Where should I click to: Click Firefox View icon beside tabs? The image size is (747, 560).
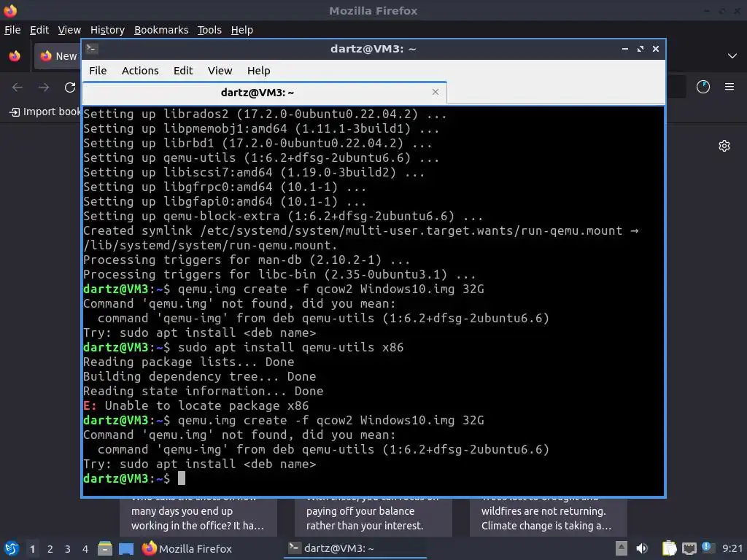tap(15, 56)
